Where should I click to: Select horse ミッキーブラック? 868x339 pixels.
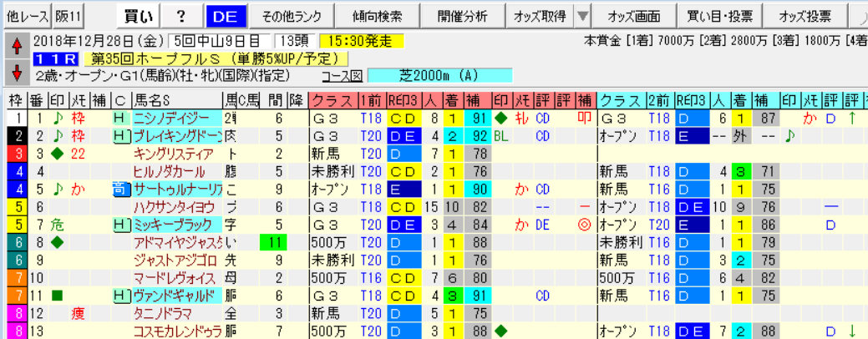(x=176, y=225)
